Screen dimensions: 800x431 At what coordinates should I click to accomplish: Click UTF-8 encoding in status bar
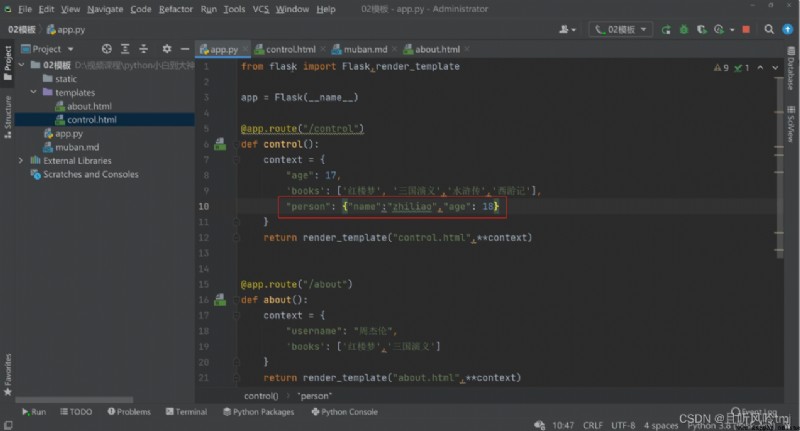[x=623, y=425]
